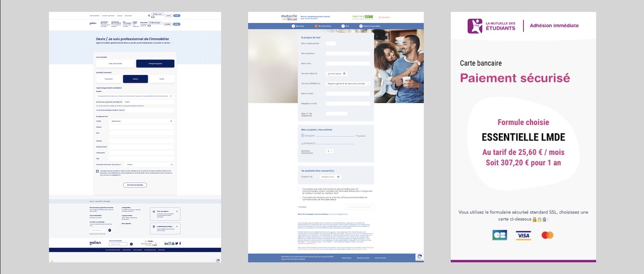644x274 pixels.
Task: Open the Civilité dropdown
Action: (x=141, y=121)
